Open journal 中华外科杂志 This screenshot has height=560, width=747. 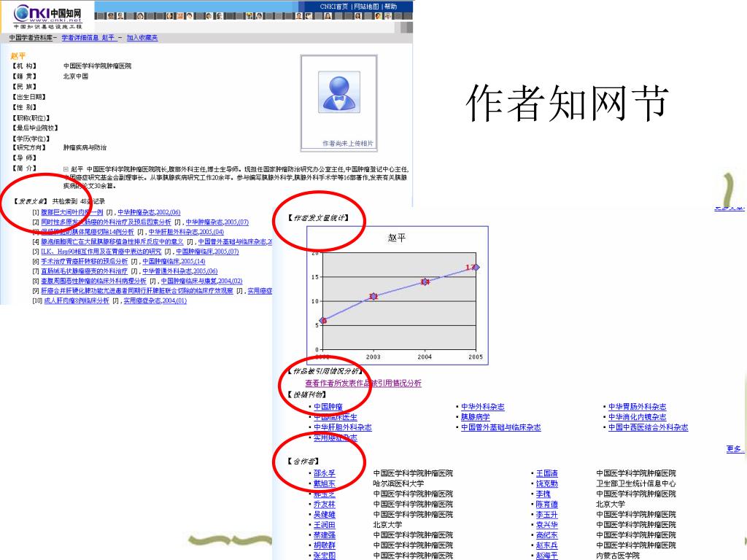click(x=483, y=407)
